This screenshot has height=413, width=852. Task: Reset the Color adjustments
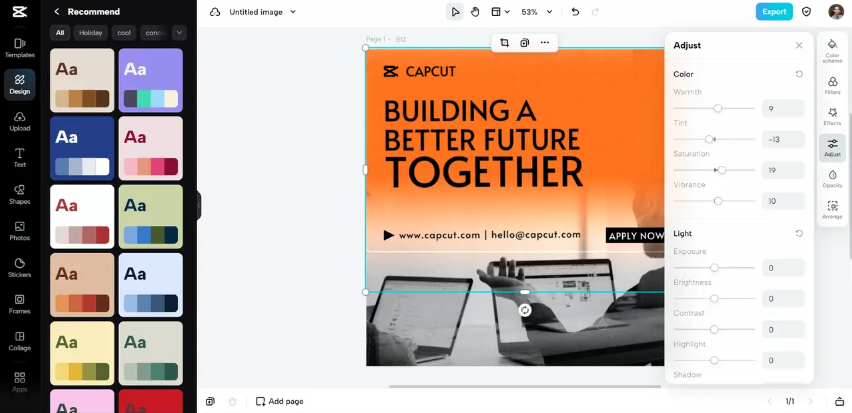[799, 74]
